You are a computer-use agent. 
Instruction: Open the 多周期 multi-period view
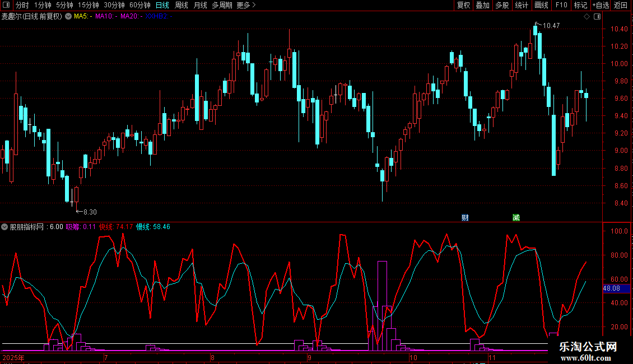pos(222,5)
